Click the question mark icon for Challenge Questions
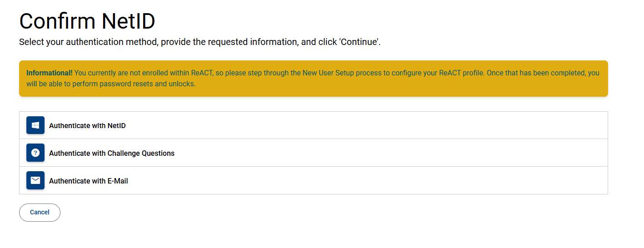Viewport: 644px width, 248px height. click(35, 153)
